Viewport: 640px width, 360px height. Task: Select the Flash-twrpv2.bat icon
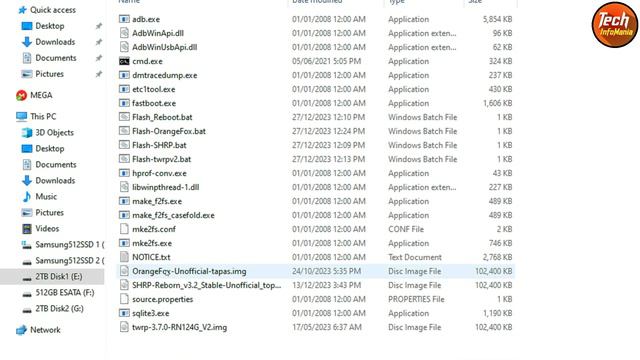click(124, 159)
